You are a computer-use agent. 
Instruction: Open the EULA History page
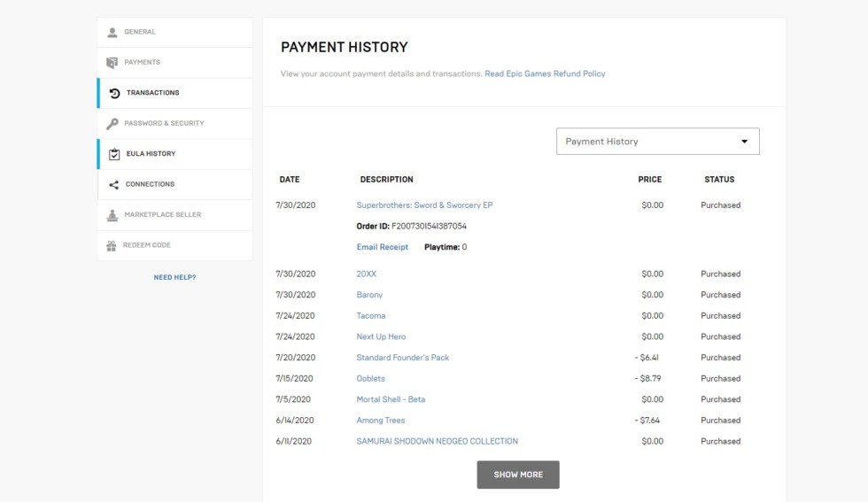pos(175,154)
